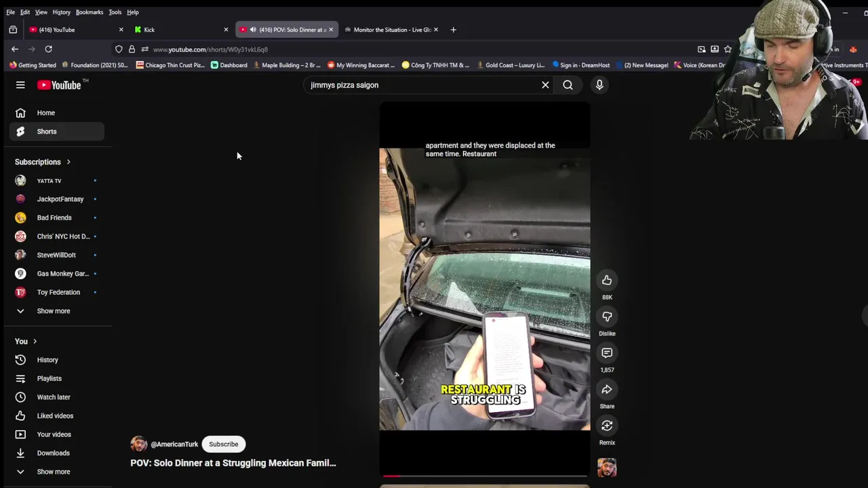The height and width of the screenshot is (488, 868).
Task: Open the Sign in - DreamHost bookmark
Action: [582, 65]
